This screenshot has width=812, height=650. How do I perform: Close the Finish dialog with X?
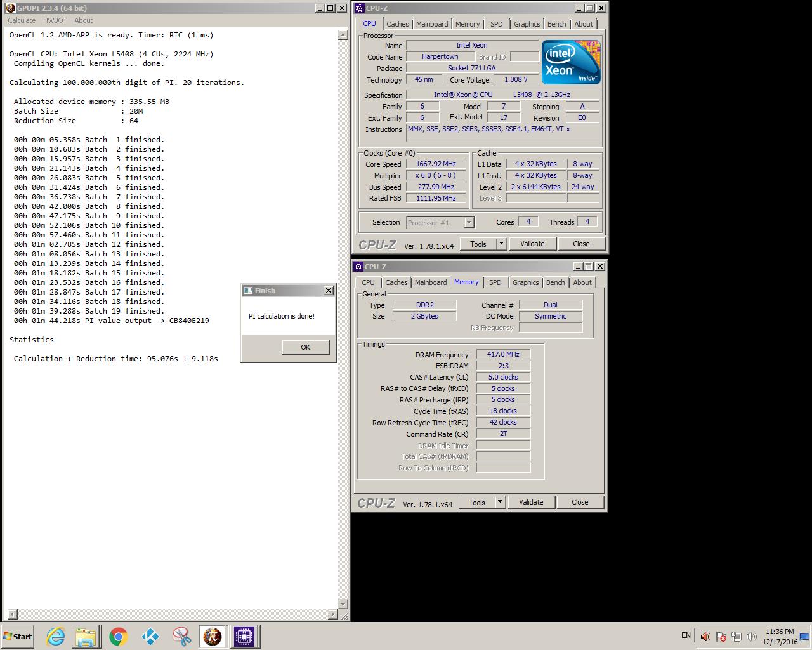click(x=328, y=291)
